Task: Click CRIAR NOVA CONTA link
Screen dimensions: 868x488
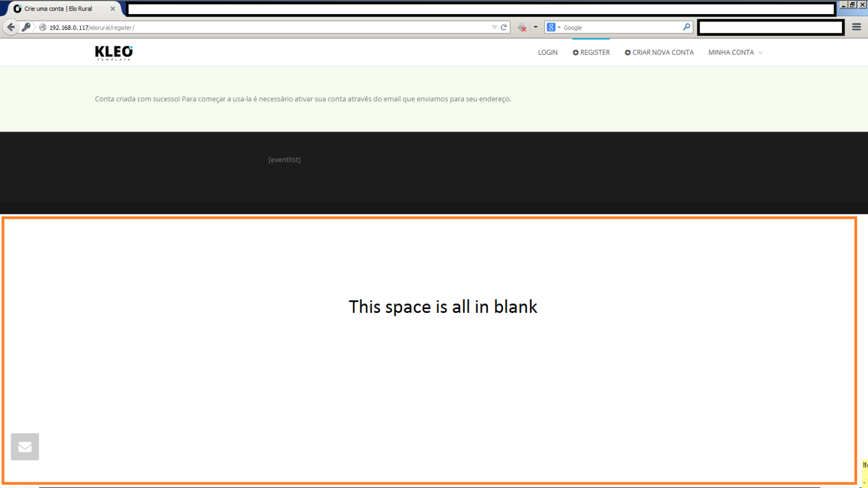Action: coord(659,53)
